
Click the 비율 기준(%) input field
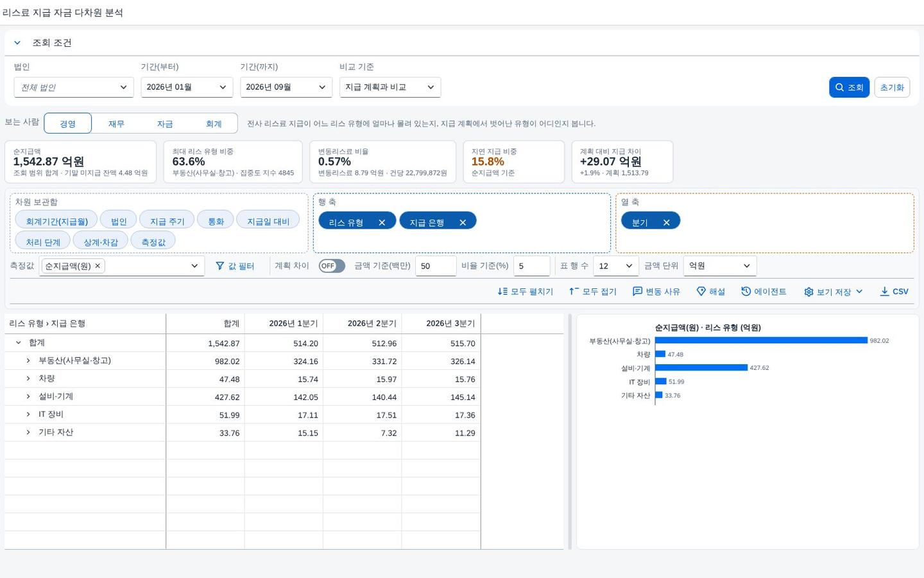pos(532,266)
